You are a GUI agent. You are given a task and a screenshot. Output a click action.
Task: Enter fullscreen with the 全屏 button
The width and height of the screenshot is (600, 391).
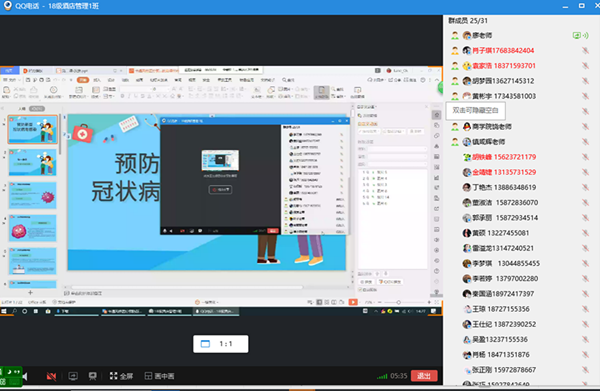[121, 376]
